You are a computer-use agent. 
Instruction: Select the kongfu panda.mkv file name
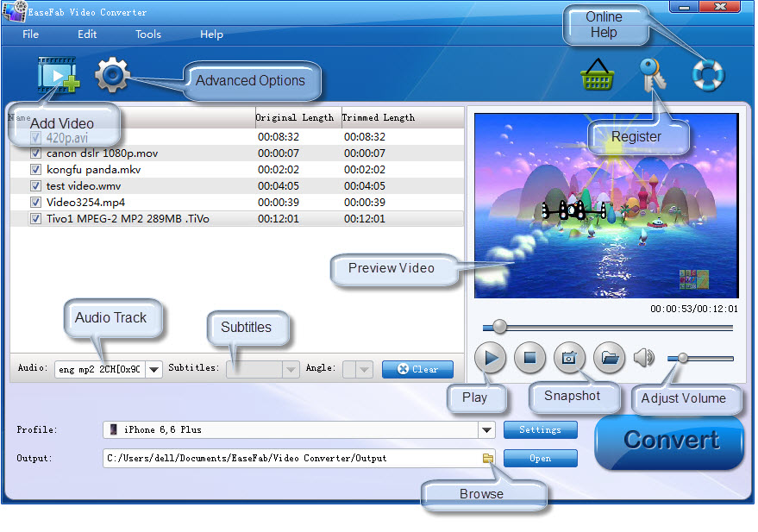pos(93,170)
